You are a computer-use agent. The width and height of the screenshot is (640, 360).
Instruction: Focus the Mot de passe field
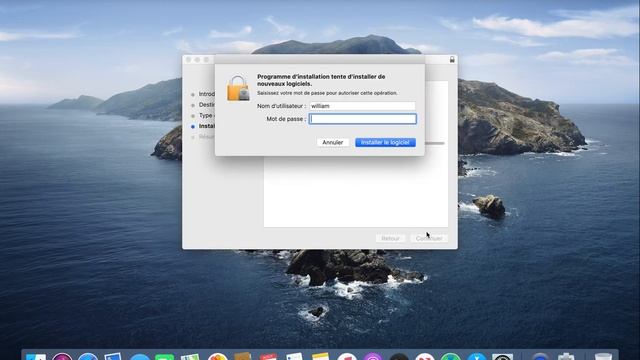363,119
